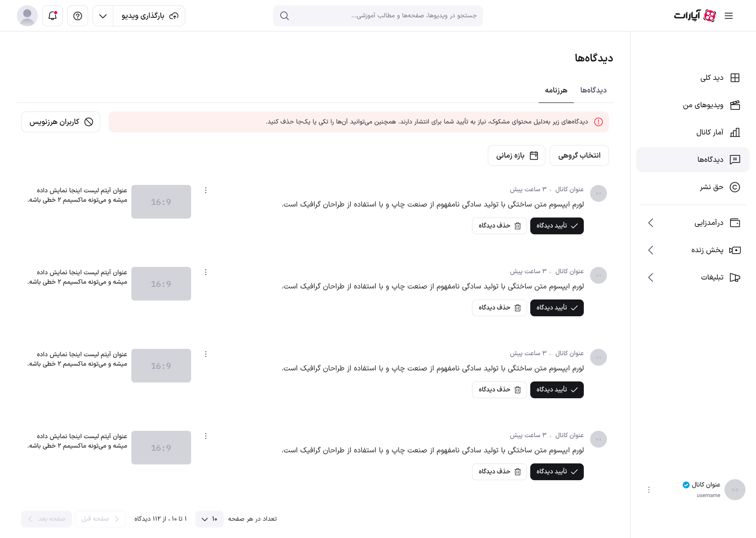Switch to the دیدگاه‌ها tab
This screenshot has width=756, height=538.
click(x=593, y=90)
